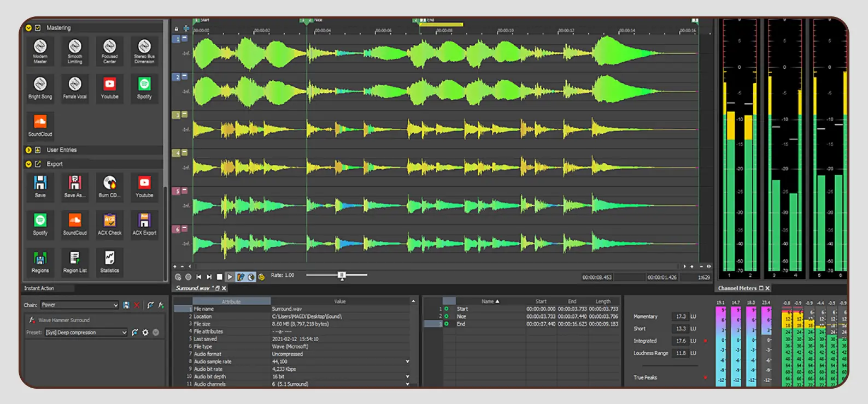Run the ACX Export action
The height and width of the screenshot is (404, 868).
[x=144, y=224]
